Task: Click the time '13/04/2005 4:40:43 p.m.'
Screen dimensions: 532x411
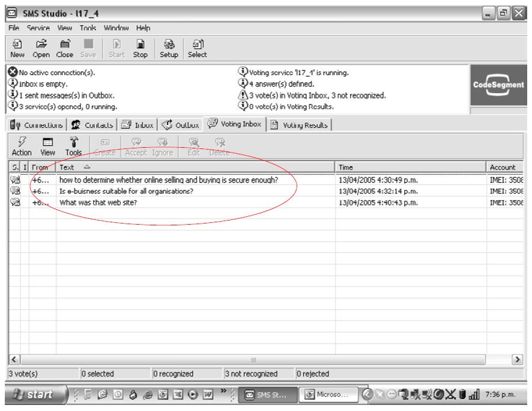Action: (378, 202)
